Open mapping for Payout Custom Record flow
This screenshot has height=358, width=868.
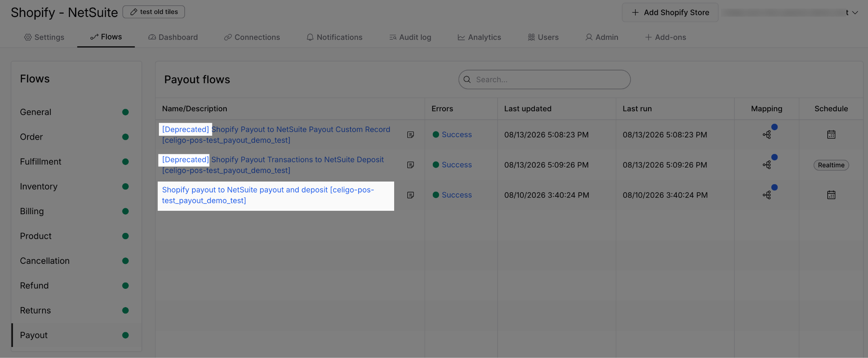[x=767, y=134]
